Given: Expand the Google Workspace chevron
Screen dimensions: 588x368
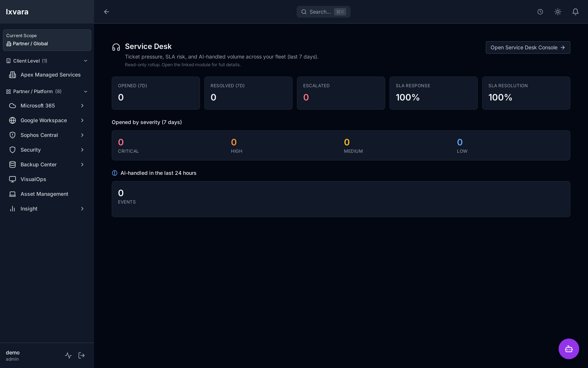Looking at the screenshot, I should coord(82,120).
